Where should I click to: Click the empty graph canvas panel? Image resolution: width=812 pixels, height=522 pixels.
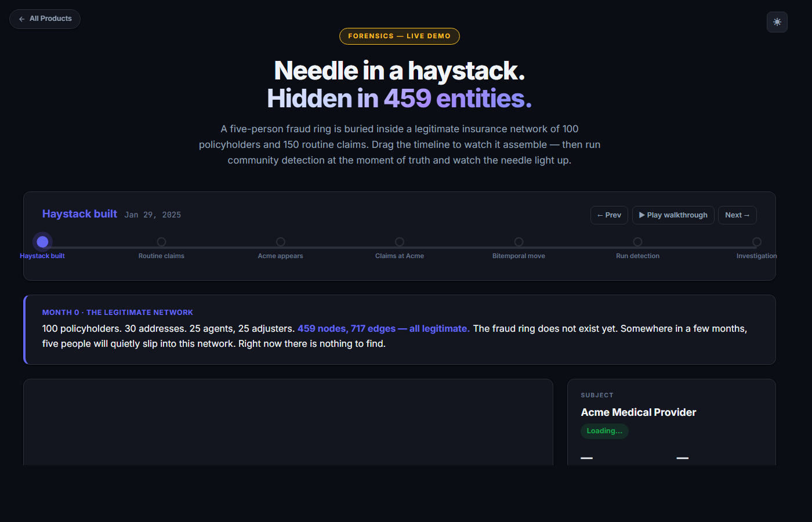coord(288,422)
